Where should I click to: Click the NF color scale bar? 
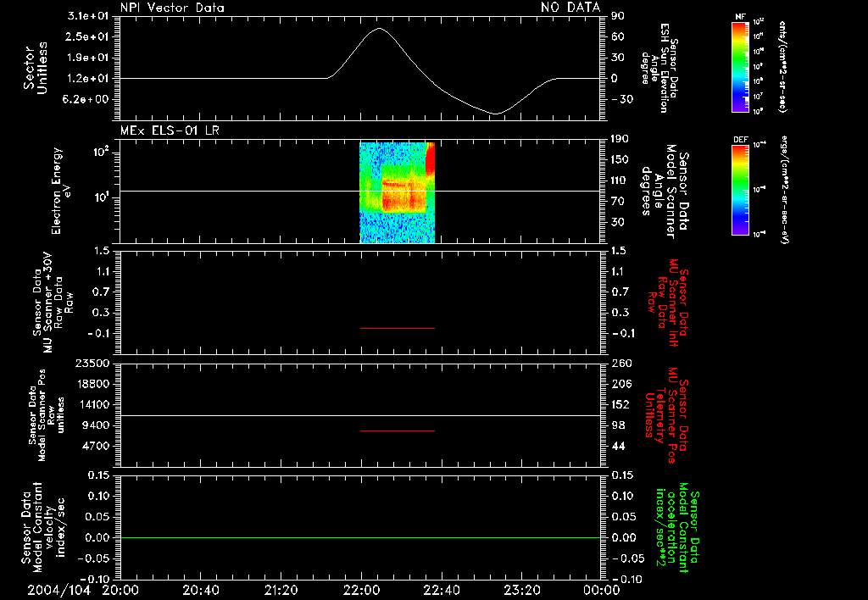(x=740, y=67)
